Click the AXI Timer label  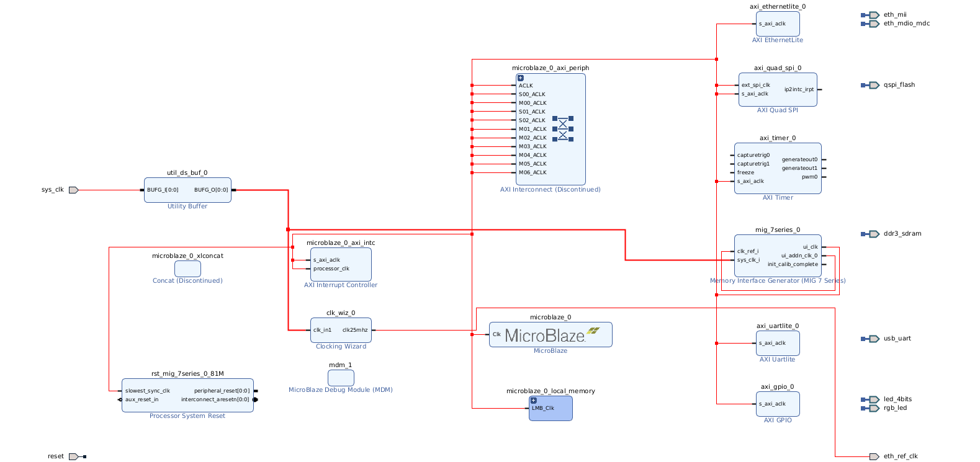(778, 198)
